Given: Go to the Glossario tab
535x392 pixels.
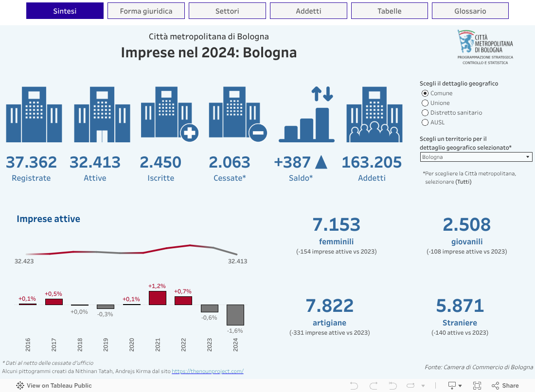Looking at the screenshot, I should click(x=470, y=11).
